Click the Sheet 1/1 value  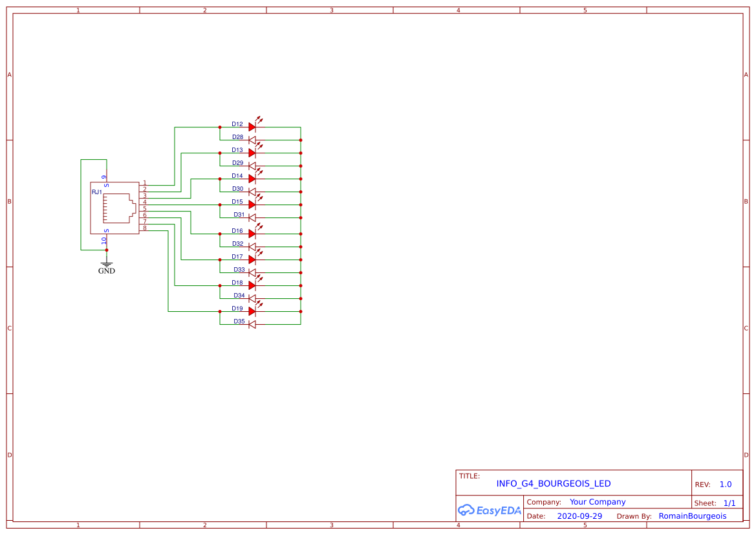click(x=729, y=504)
